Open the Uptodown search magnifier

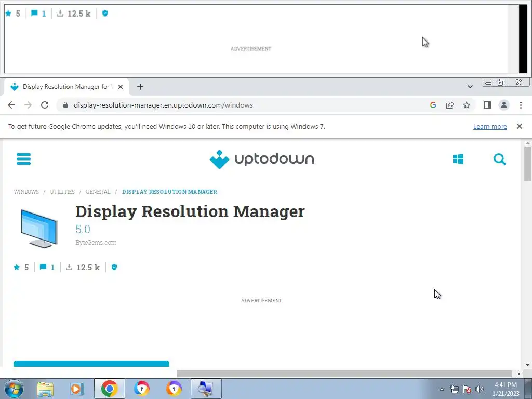[x=499, y=159]
